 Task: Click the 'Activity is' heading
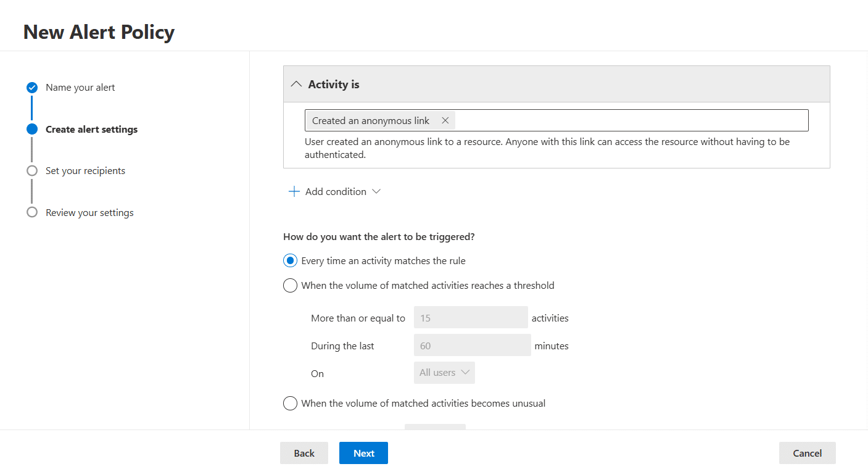pyautogui.click(x=334, y=85)
